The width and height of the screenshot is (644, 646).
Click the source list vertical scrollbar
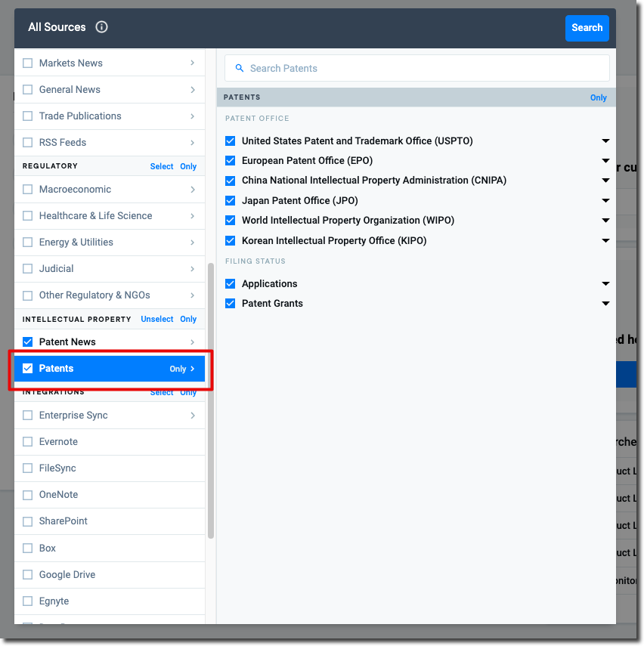click(211, 400)
